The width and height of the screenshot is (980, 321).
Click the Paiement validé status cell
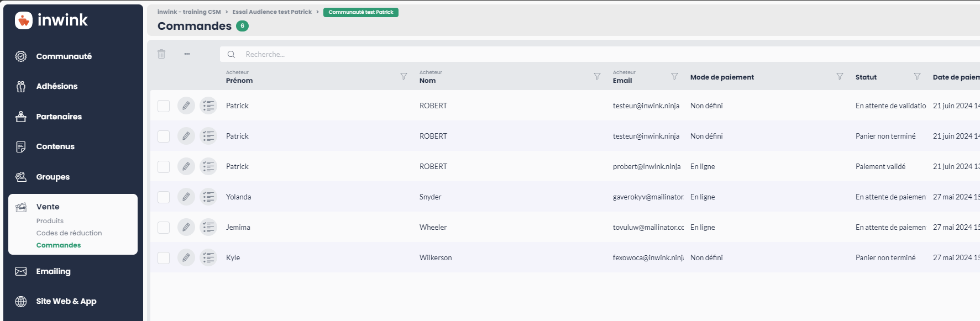coord(881,166)
